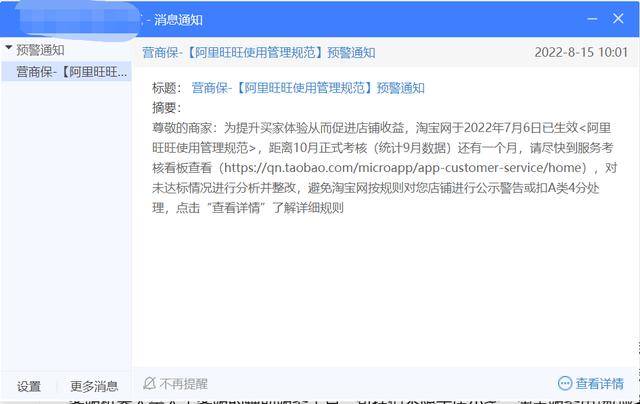This screenshot has width=640, height=404.
Task: Click the 标题: label
Action: (x=166, y=88)
